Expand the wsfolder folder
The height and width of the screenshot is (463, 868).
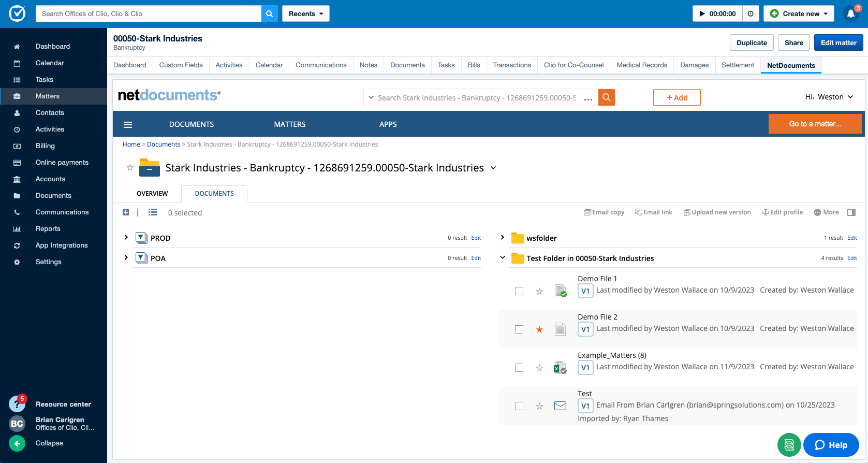(x=502, y=237)
